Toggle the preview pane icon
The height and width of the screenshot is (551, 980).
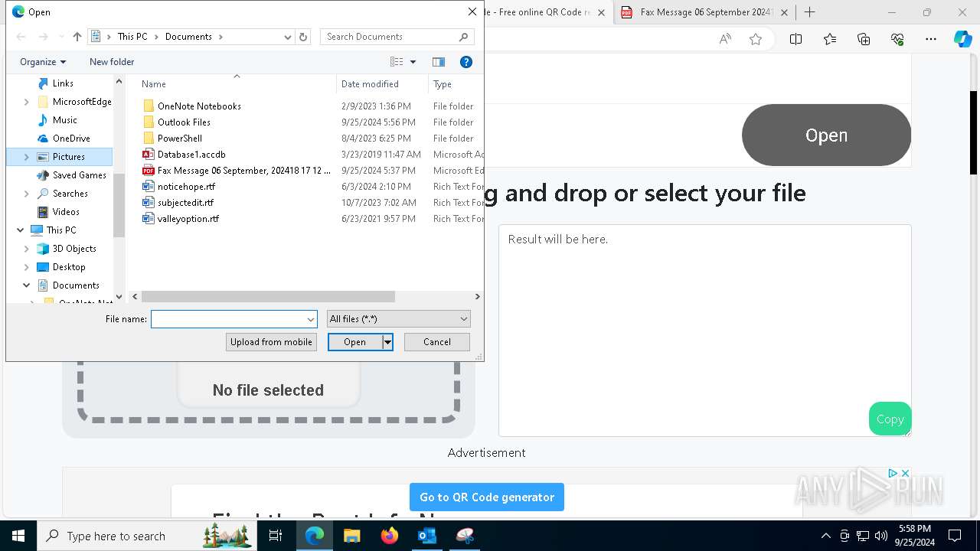439,62
